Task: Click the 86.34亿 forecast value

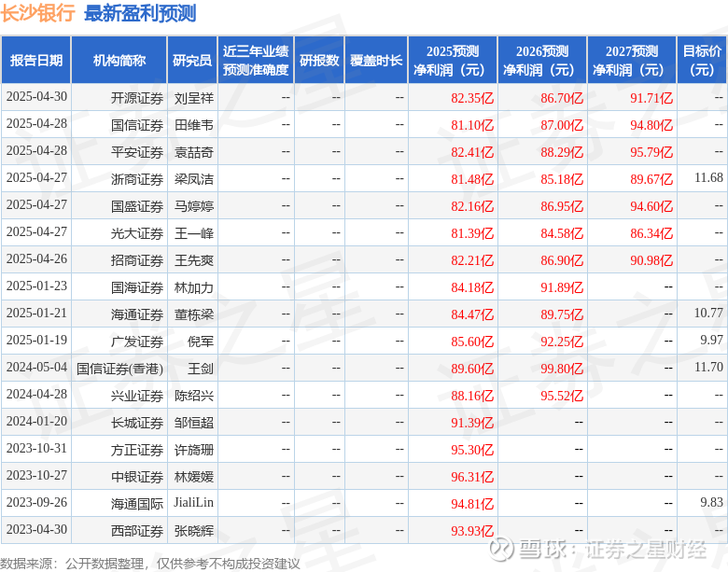Action: [651, 233]
